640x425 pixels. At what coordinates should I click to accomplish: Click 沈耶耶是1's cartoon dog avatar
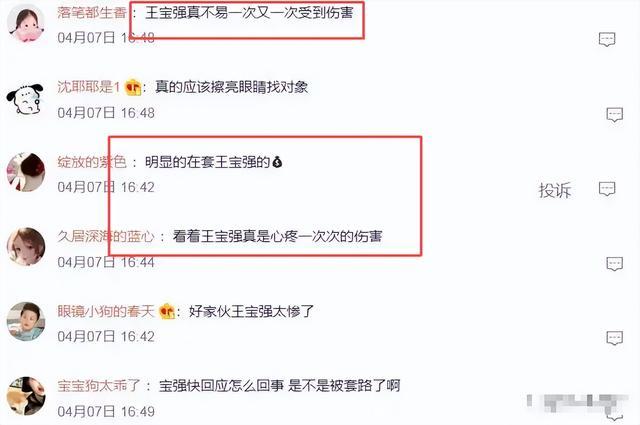25,99
